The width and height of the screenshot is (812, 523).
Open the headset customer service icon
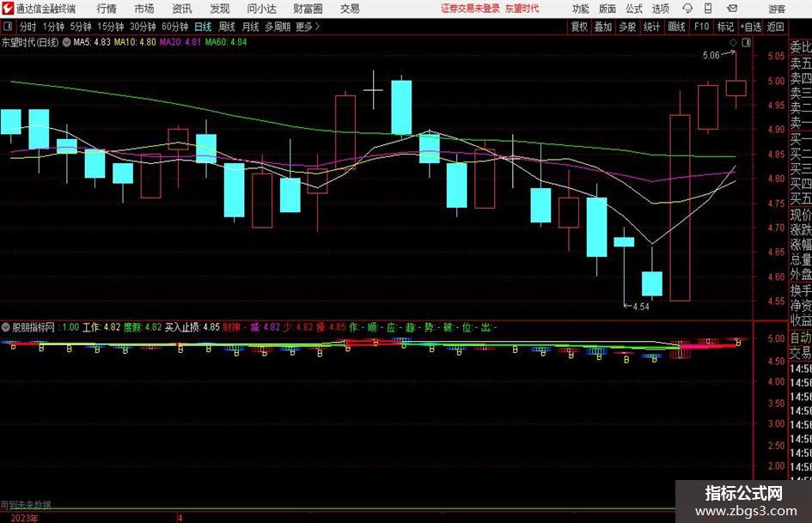pyautogui.click(x=687, y=9)
